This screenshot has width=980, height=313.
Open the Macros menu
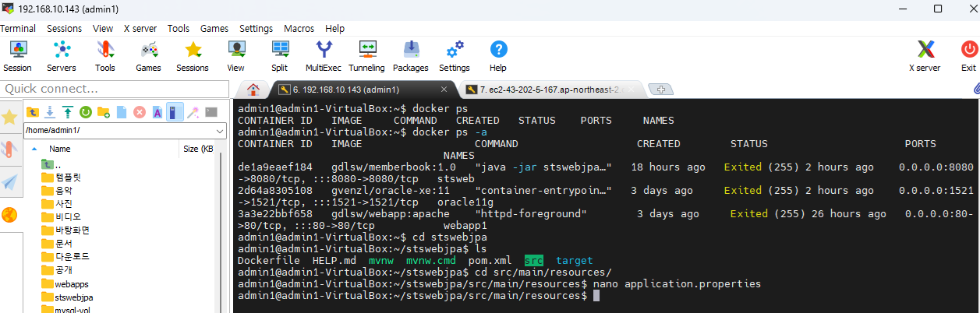299,28
